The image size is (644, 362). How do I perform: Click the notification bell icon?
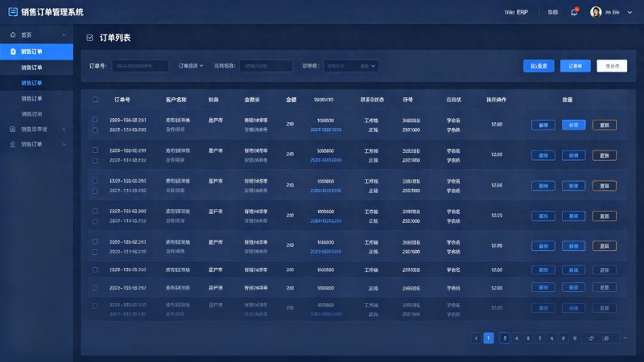coord(574,12)
